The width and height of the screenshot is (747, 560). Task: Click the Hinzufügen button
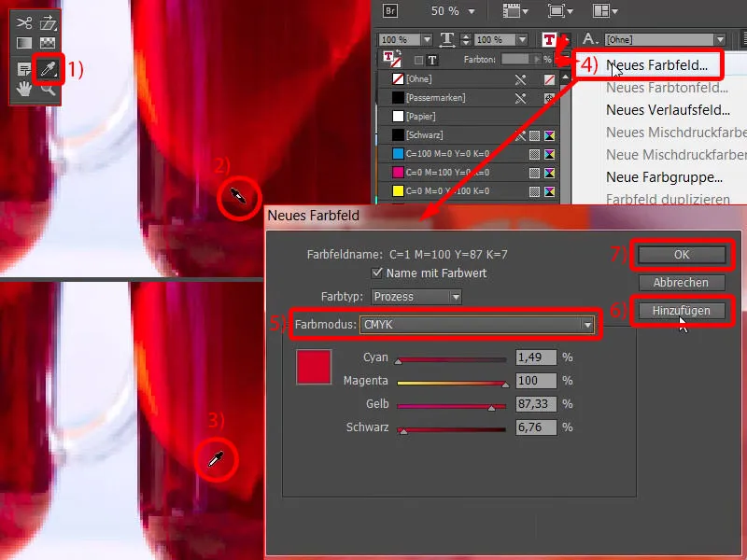click(682, 311)
